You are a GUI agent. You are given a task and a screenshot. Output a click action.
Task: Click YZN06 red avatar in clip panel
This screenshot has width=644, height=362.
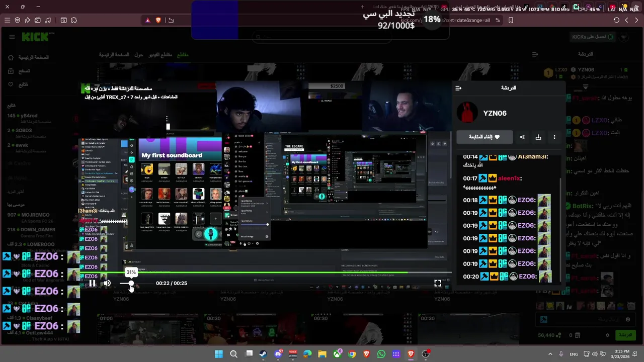click(x=467, y=112)
